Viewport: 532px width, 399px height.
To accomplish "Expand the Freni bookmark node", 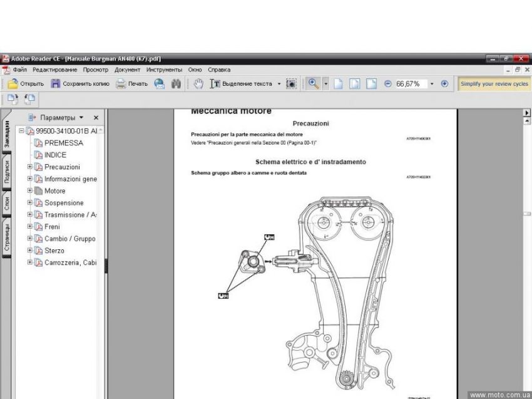I will pyautogui.click(x=30, y=227).
